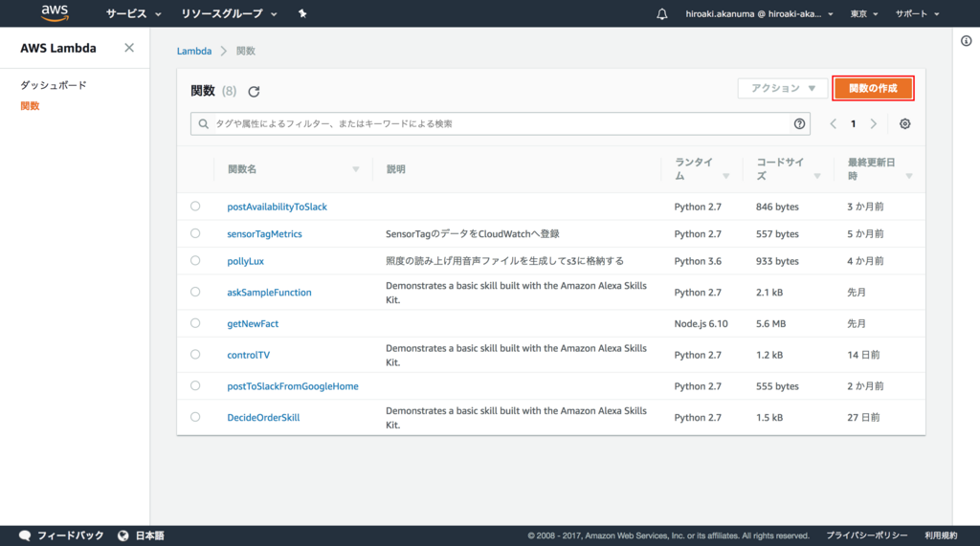Viewport: 980px width, 546px height.
Task: Open the info panel icon at right edge
Action: pyautogui.click(x=967, y=40)
